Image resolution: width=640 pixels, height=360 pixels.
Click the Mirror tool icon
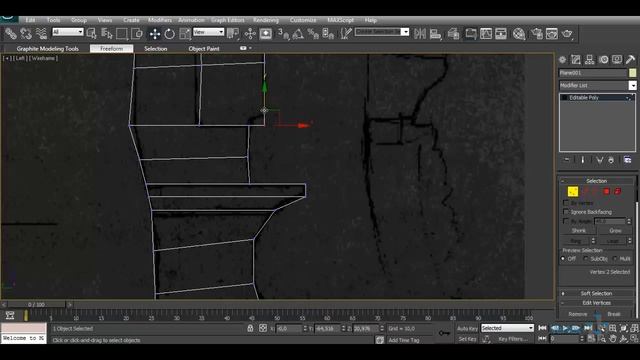point(420,34)
